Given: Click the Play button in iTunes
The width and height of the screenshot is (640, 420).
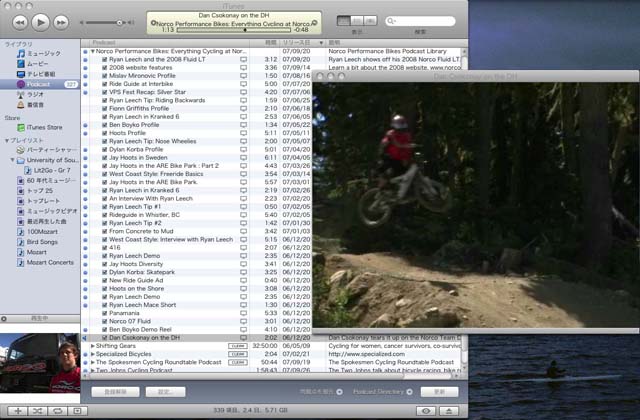Looking at the screenshot, I should [x=40, y=22].
